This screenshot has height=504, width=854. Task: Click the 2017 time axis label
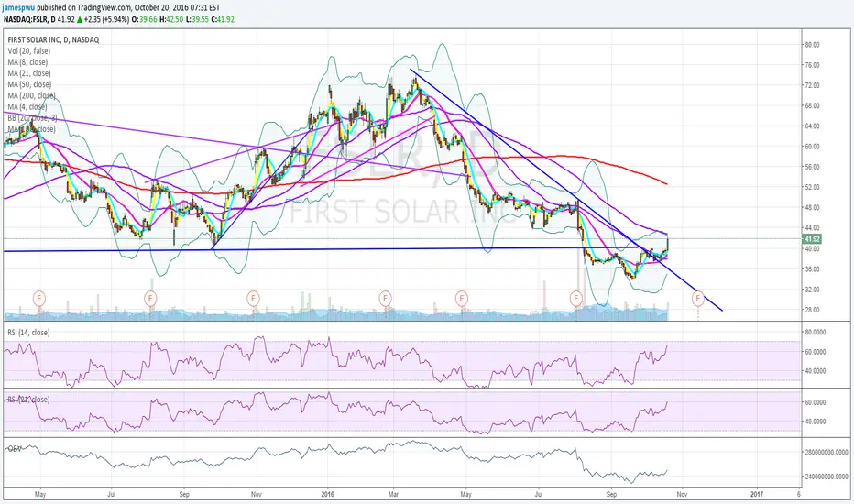757,494
